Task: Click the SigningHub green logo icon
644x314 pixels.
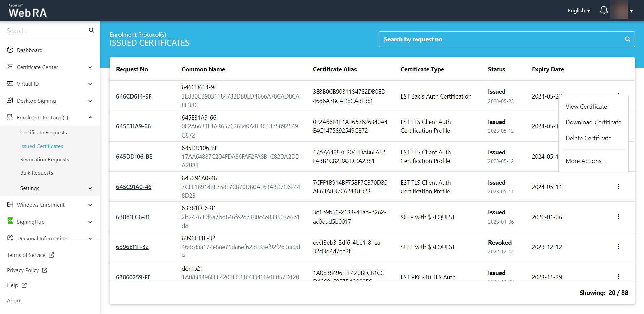Action: point(10,221)
